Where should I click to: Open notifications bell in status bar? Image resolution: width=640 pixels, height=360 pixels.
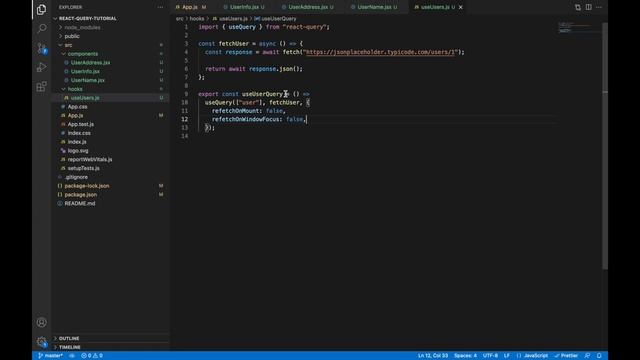pyautogui.click(x=599, y=356)
